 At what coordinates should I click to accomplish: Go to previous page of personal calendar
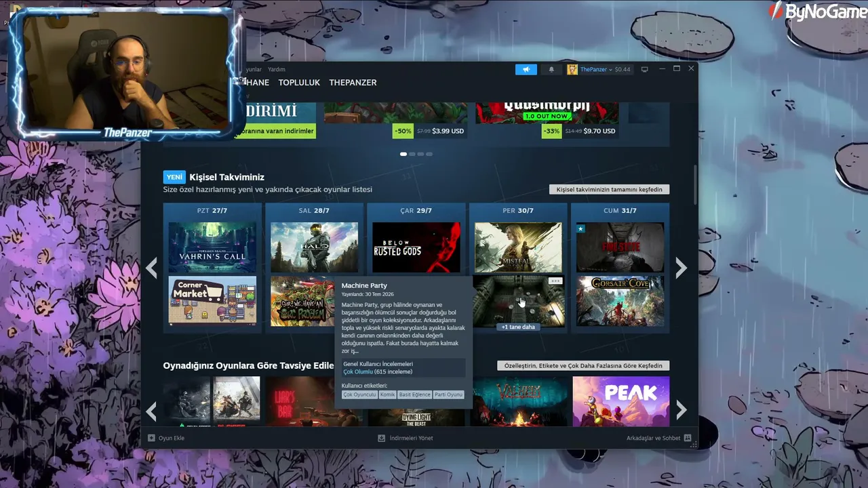tap(151, 268)
